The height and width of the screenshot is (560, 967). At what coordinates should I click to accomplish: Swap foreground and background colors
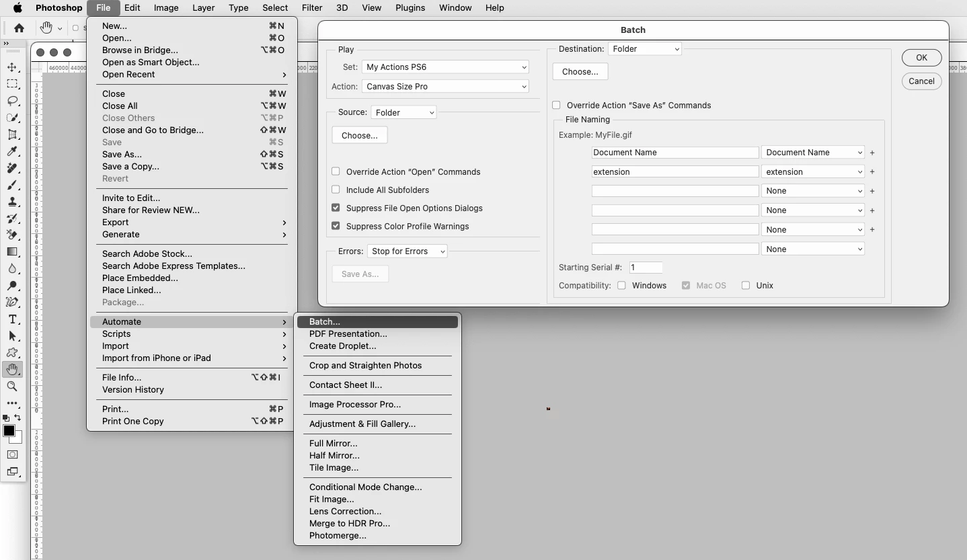[x=17, y=417]
